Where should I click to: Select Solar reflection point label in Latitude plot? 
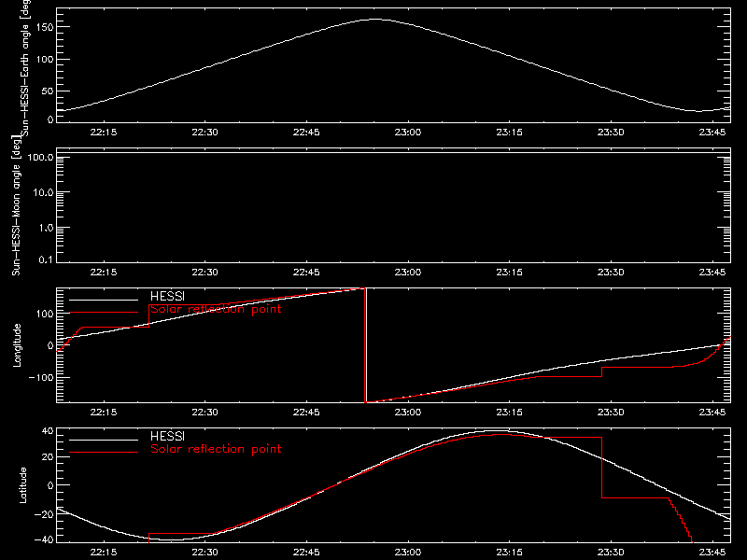click(x=216, y=449)
